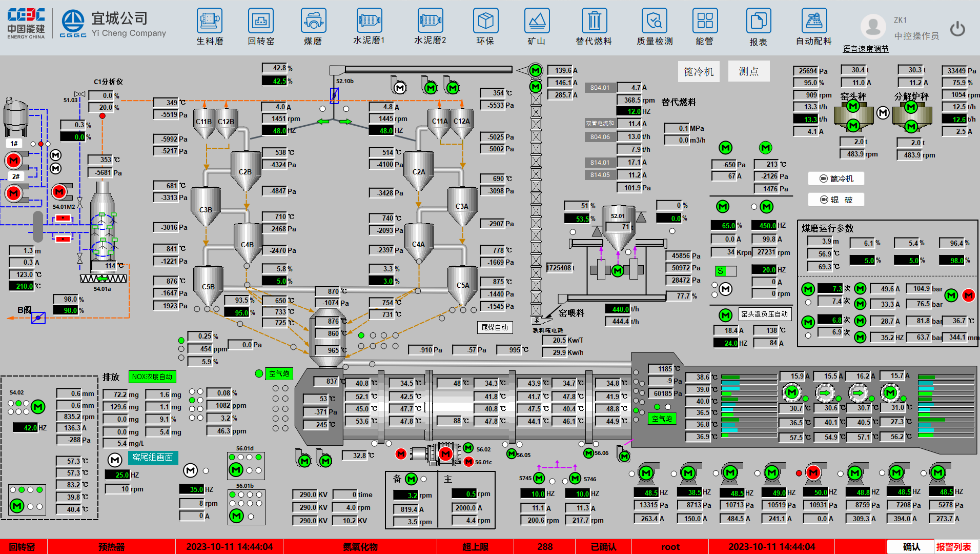Select the 56.05 green motor
This screenshot has height=554, width=980.
512,453
